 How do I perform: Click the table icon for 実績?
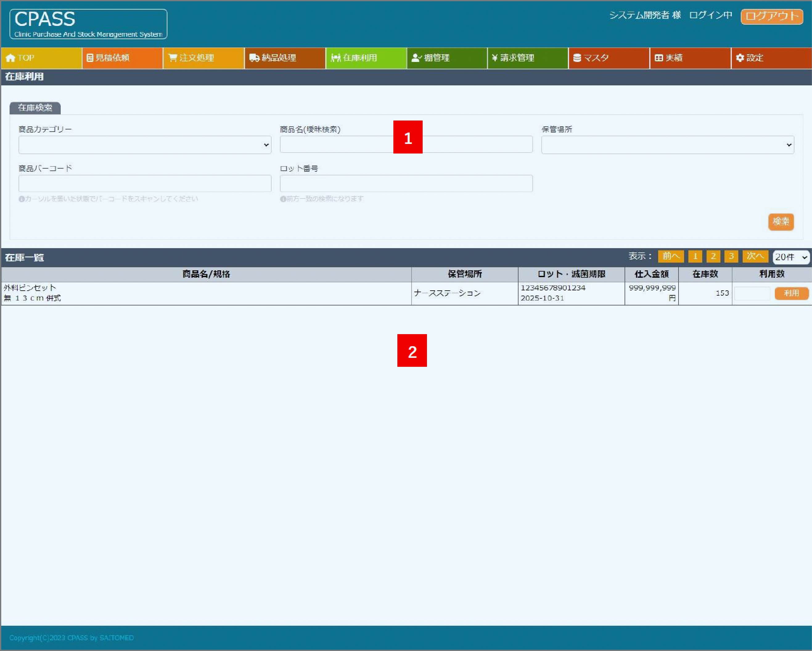click(x=659, y=58)
